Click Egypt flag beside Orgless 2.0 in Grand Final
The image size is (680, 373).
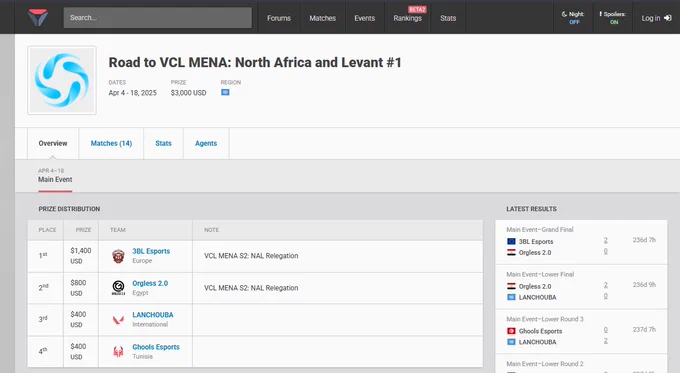pyautogui.click(x=511, y=252)
